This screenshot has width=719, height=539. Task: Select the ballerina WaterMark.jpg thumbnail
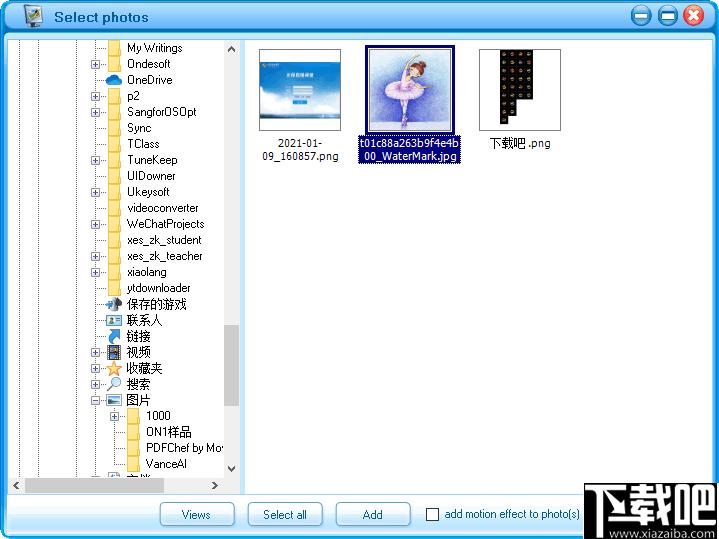[410, 90]
